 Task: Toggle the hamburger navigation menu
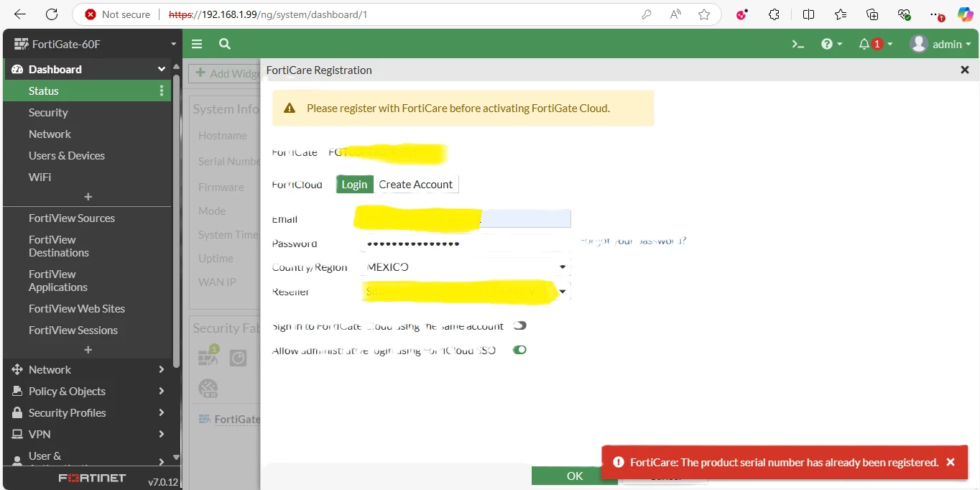(x=197, y=44)
